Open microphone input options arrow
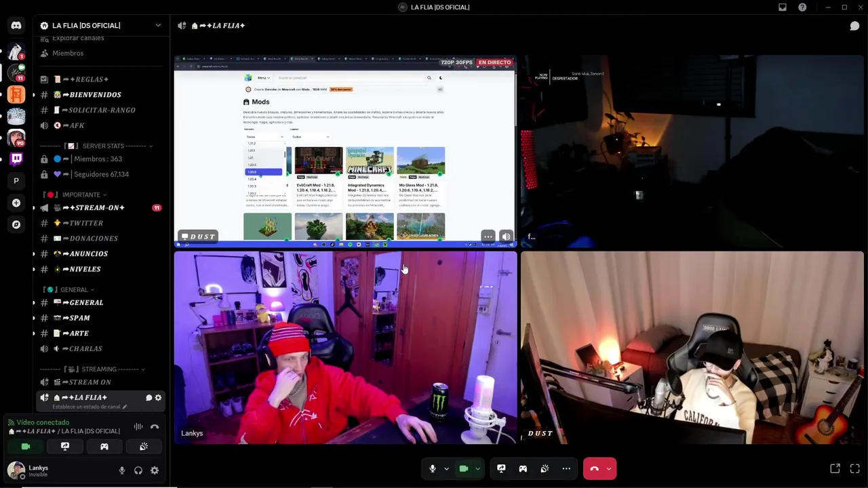Image resolution: width=868 pixels, height=488 pixels. coord(446,468)
